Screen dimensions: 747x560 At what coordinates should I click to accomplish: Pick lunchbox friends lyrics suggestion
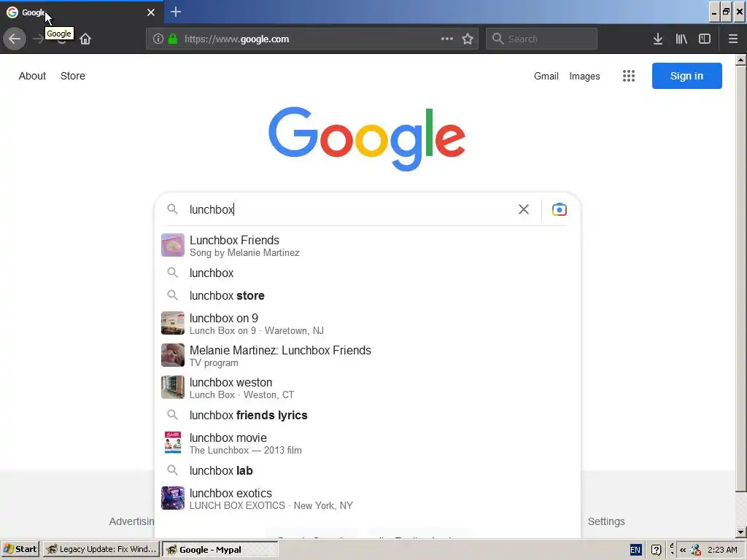pyautogui.click(x=368, y=415)
